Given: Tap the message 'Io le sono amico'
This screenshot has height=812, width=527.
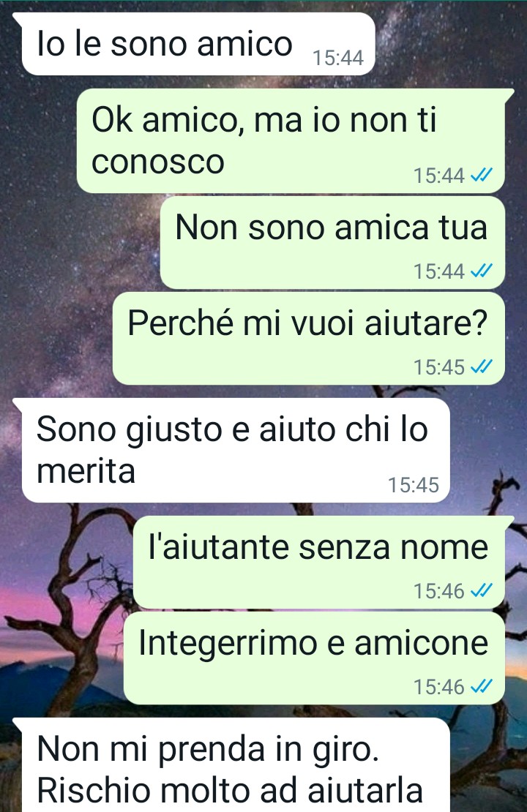Looking at the screenshot, I should [198, 44].
